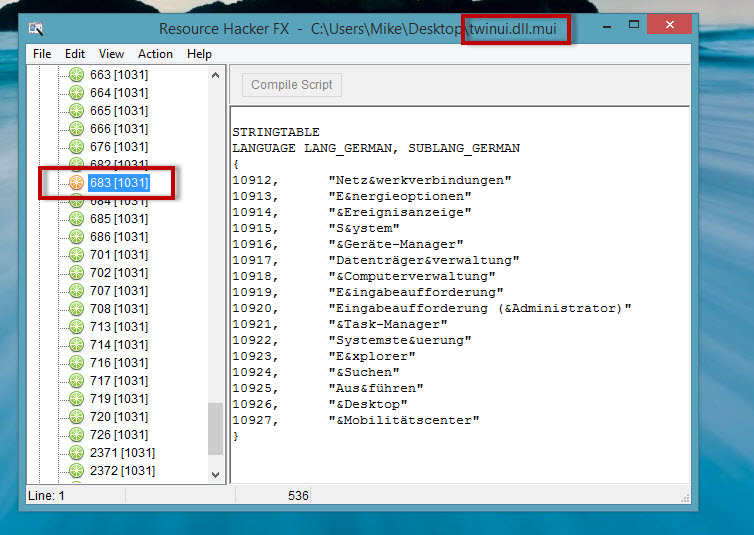Click the green icon beside 716 [1031]

(x=76, y=362)
